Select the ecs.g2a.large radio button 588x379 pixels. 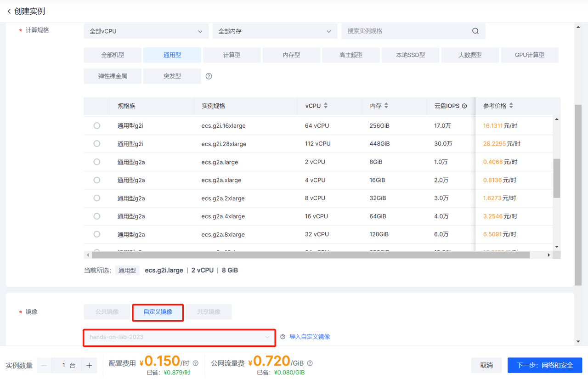pos(97,162)
